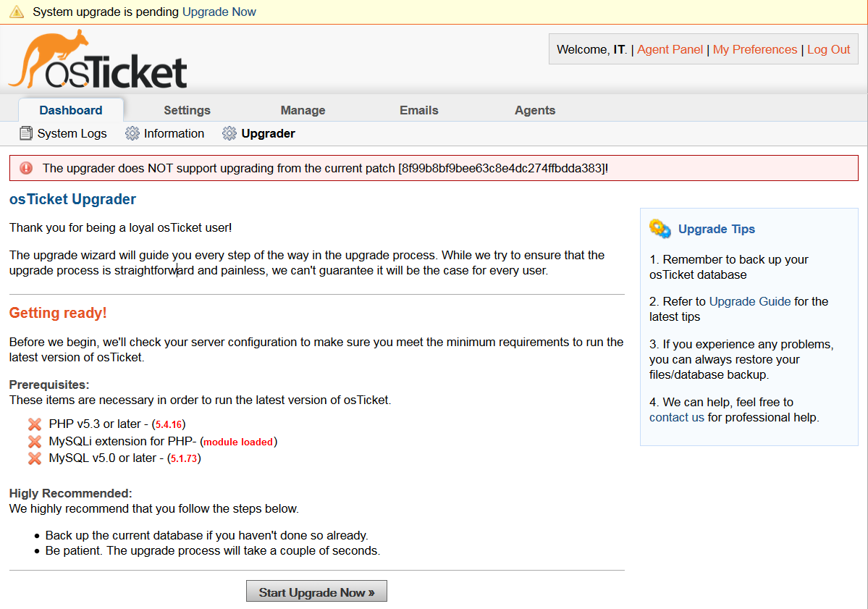This screenshot has width=868, height=609.
Task: Click 'Back up the current database' bullet
Action: 206,535
